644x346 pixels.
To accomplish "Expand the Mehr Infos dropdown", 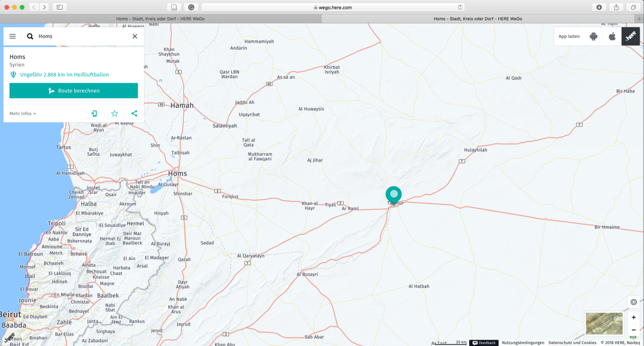I will pos(23,114).
